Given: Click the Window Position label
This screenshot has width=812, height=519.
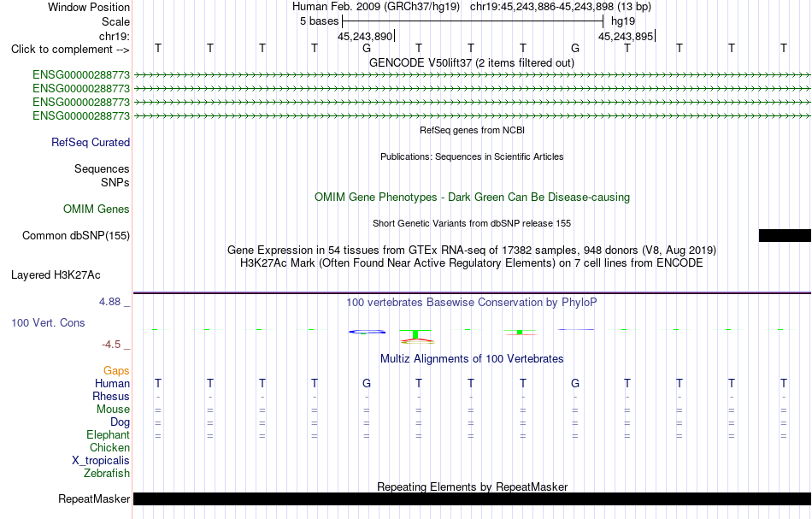Looking at the screenshot, I should pyautogui.click(x=89, y=7).
